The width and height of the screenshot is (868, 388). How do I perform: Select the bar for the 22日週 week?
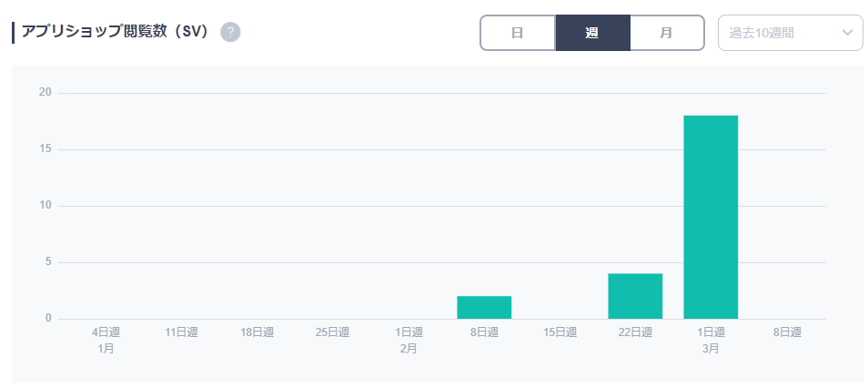coord(635,296)
